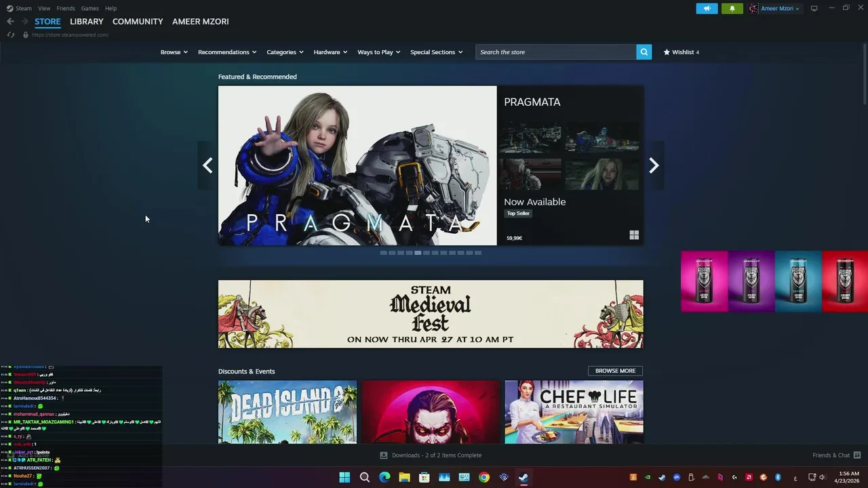
Task: Open the Friends & Chat text link
Action: coord(831,455)
